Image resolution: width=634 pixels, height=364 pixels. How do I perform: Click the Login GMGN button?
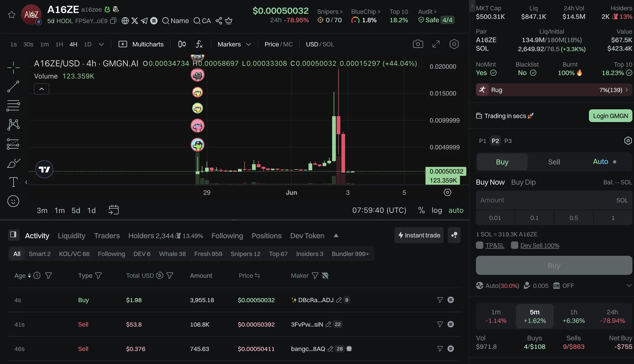coord(610,116)
